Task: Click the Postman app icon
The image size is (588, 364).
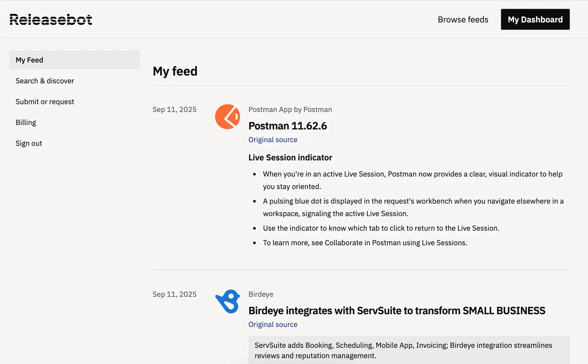Action: [227, 116]
